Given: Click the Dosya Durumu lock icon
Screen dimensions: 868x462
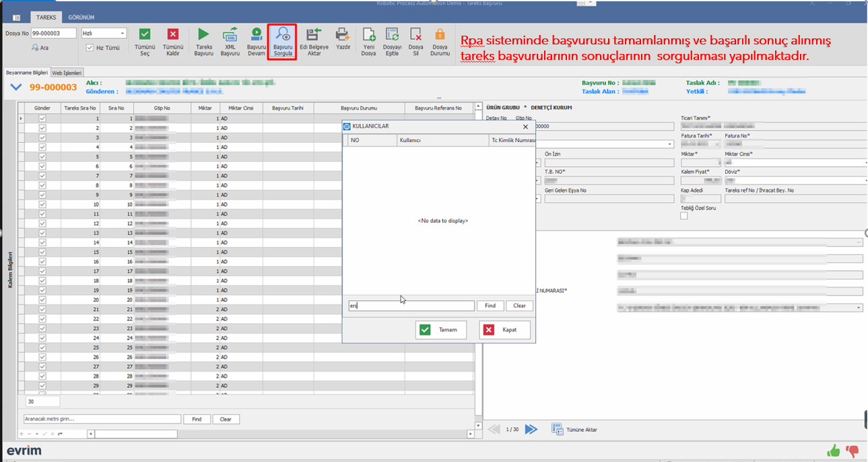Looking at the screenshot, I should tap(440, 34).
